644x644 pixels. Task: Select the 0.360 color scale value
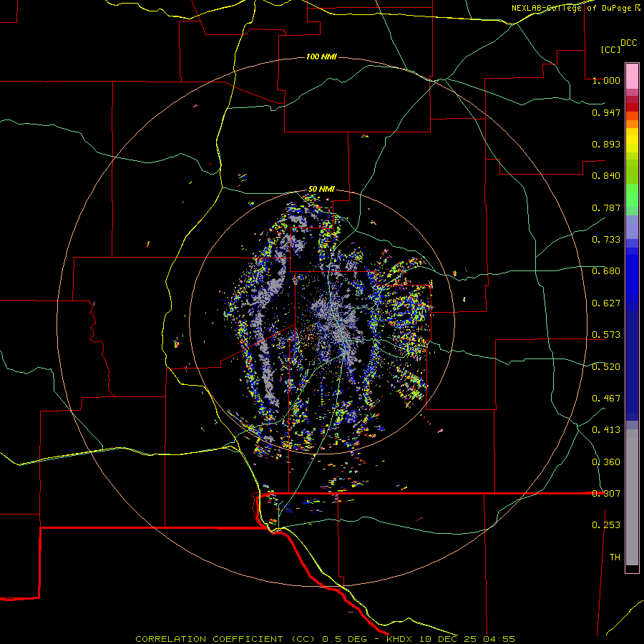[x=606, y=462]
